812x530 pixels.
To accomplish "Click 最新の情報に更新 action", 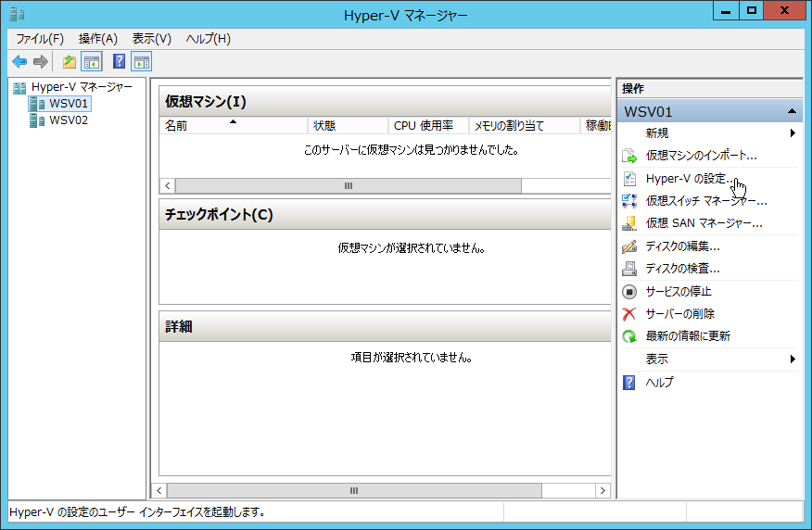I will coord(688,336).
